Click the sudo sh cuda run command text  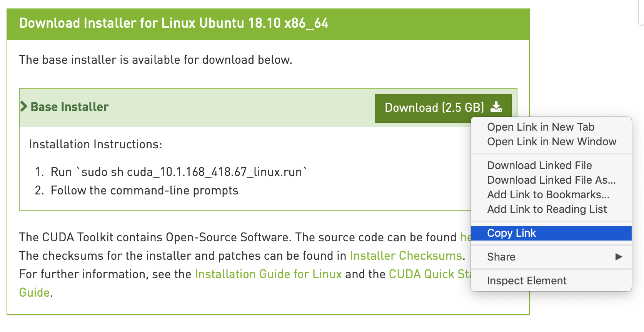(179, 172)
